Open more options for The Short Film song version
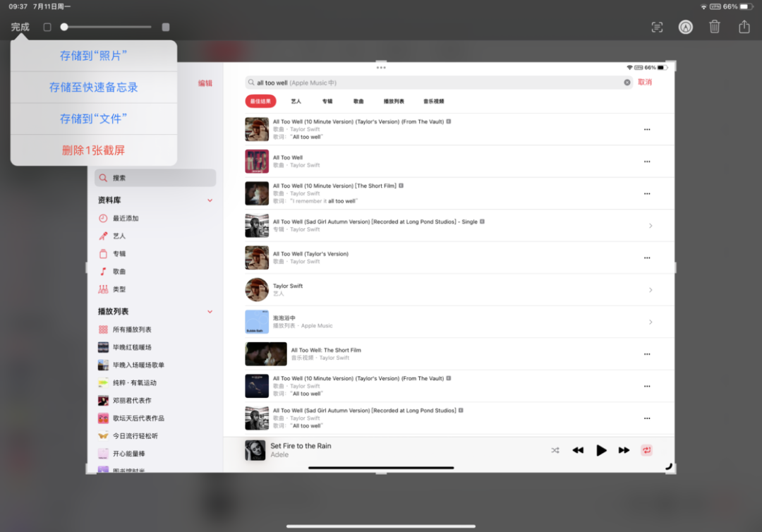This screenshot has height=532, width=762. click(x=647, y=194)
